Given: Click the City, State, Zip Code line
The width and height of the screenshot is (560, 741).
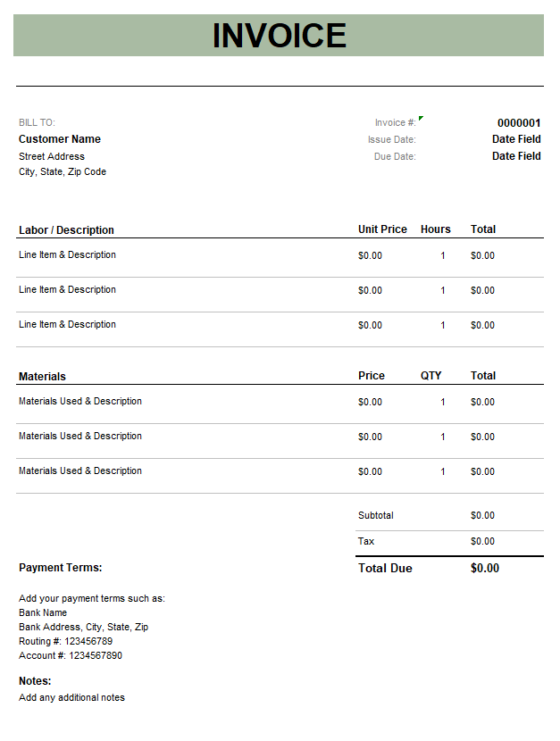Looking at the screenshot, I should pyautogui.click(x=63, y=171).
